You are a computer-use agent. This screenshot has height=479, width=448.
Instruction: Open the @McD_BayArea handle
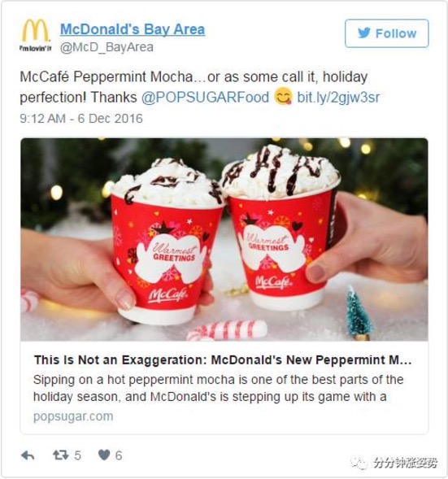pos(107,47)
